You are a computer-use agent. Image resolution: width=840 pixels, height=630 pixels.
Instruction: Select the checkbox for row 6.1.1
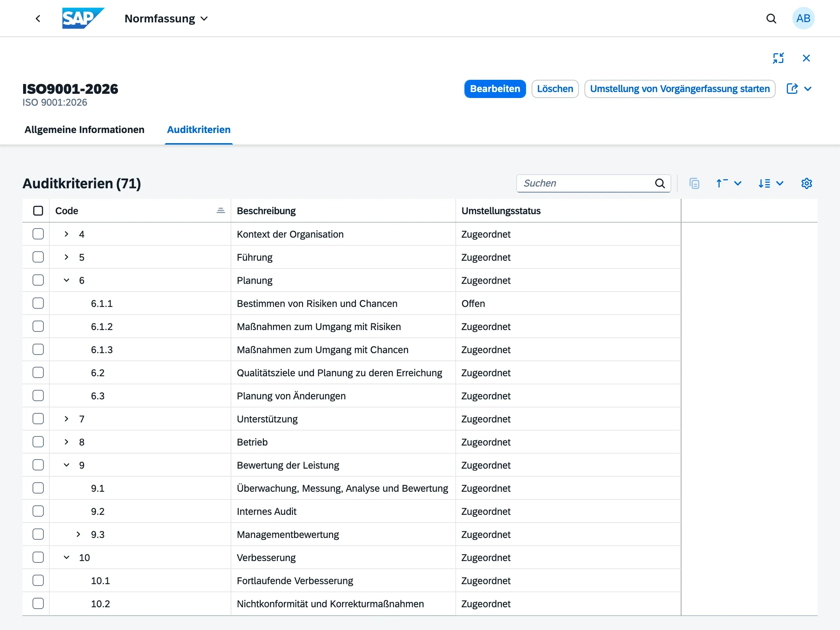pos(38,303)
